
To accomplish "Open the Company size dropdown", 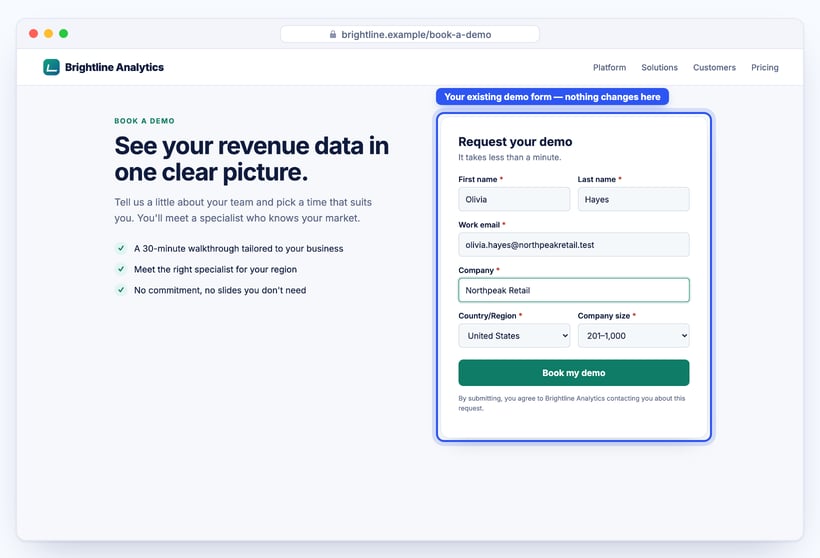I will coord(633,336).
